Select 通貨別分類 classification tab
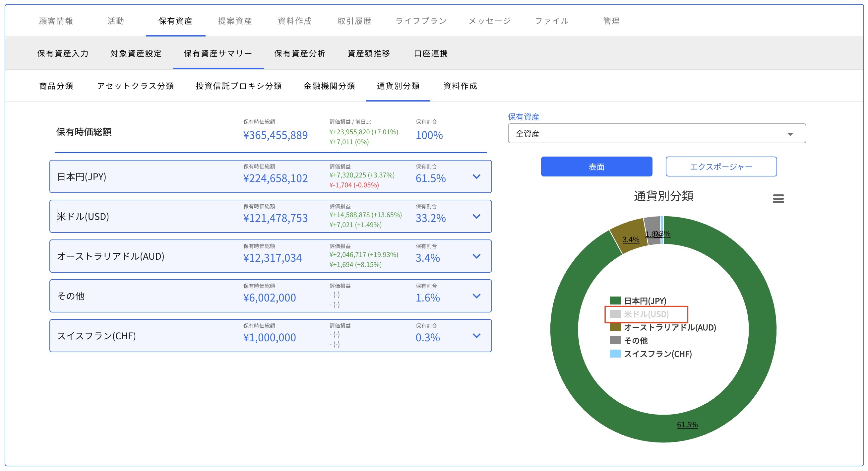Screen dimensions: 868x471 click(x=398, y=86)
